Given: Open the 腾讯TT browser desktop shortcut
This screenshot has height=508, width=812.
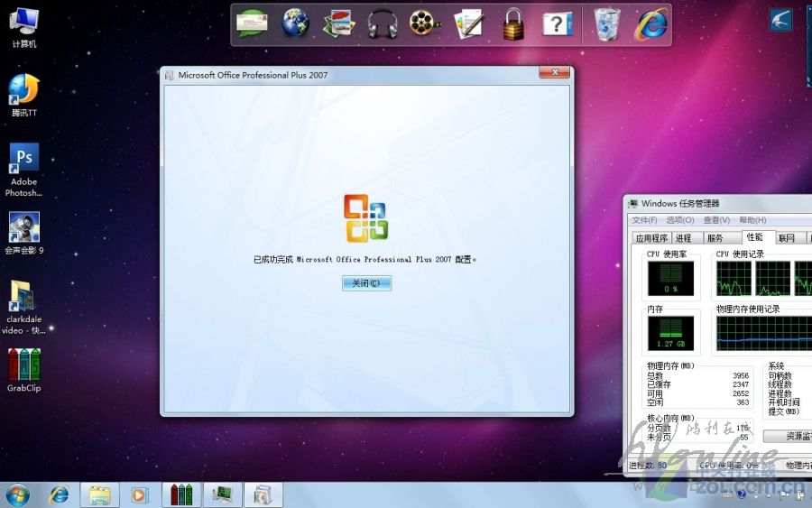Looking at the screenshot, I should point(24,90).
